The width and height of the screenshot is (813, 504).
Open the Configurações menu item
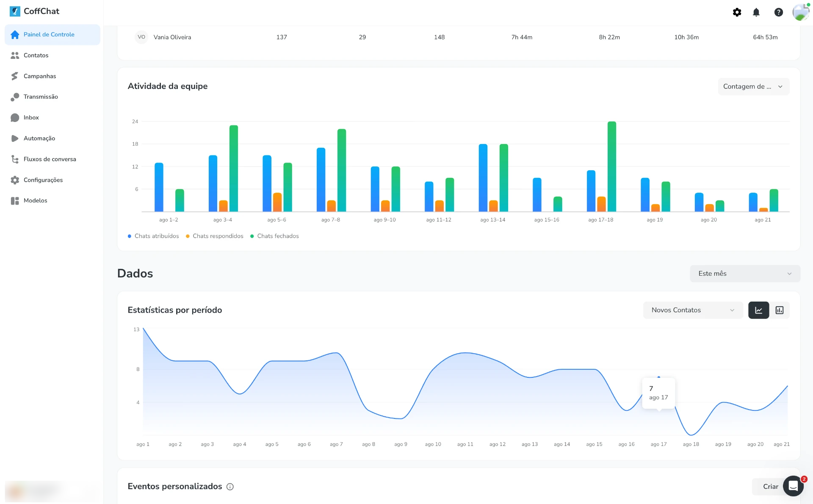point(53,180)
